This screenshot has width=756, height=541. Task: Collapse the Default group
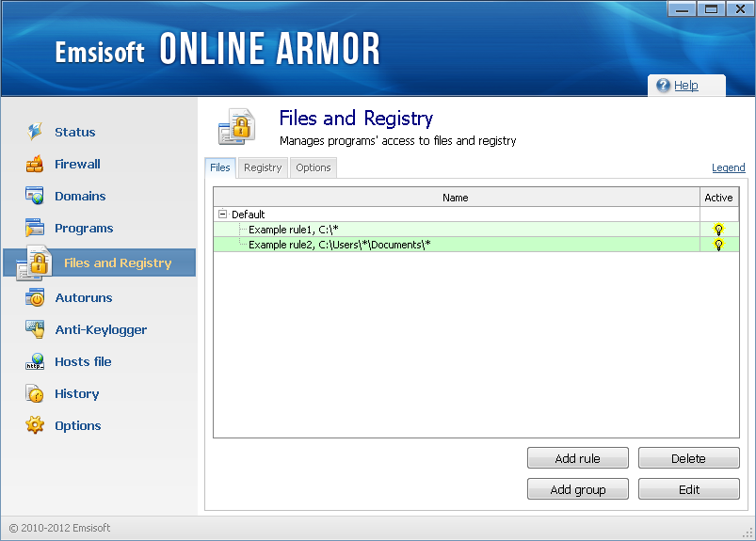pos(222,214)
